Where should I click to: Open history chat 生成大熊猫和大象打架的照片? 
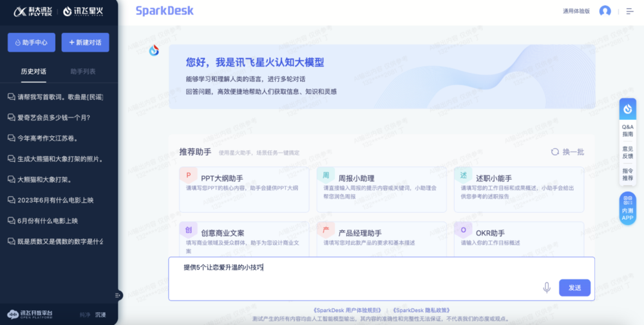pos(56,159)
